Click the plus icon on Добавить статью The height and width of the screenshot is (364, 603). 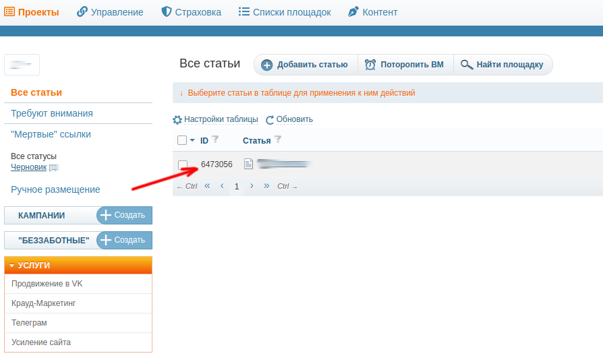tap(267, 65)
